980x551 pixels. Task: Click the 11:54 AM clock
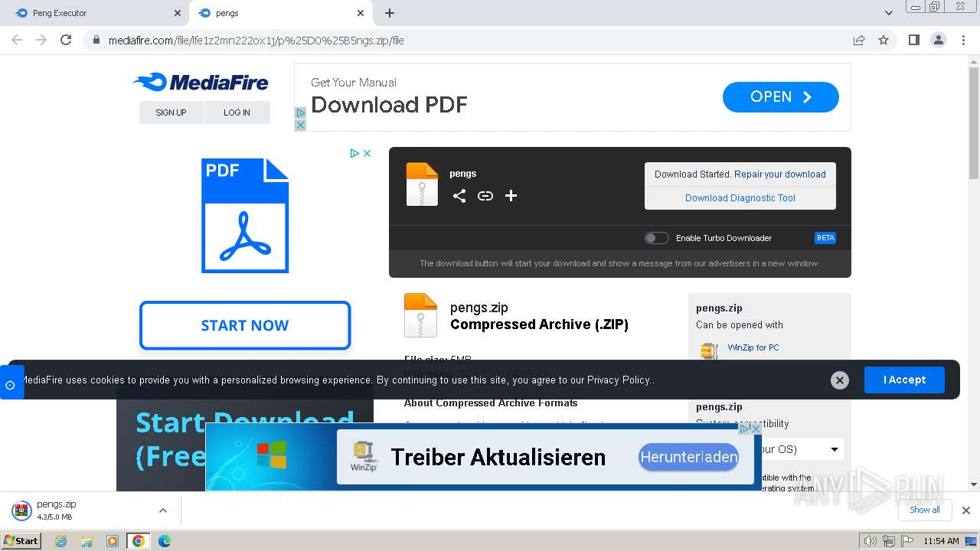[x=941, y=541]
